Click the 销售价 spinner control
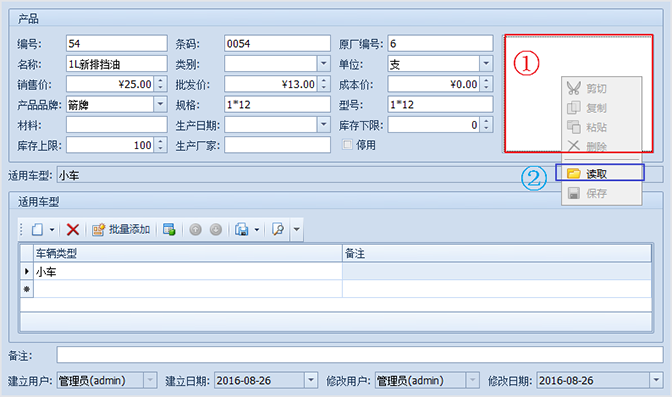This screenshot has height=397, width=672. pos(160,84)
